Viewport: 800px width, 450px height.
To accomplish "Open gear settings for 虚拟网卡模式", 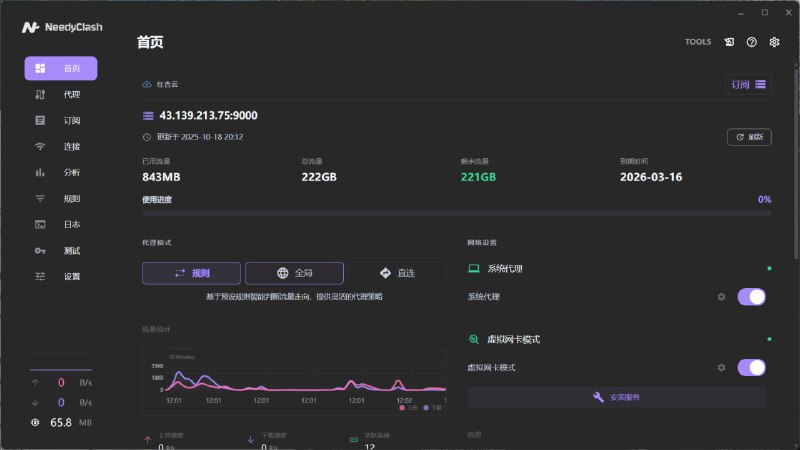I will pyautogui.click(x=721, y=367).
